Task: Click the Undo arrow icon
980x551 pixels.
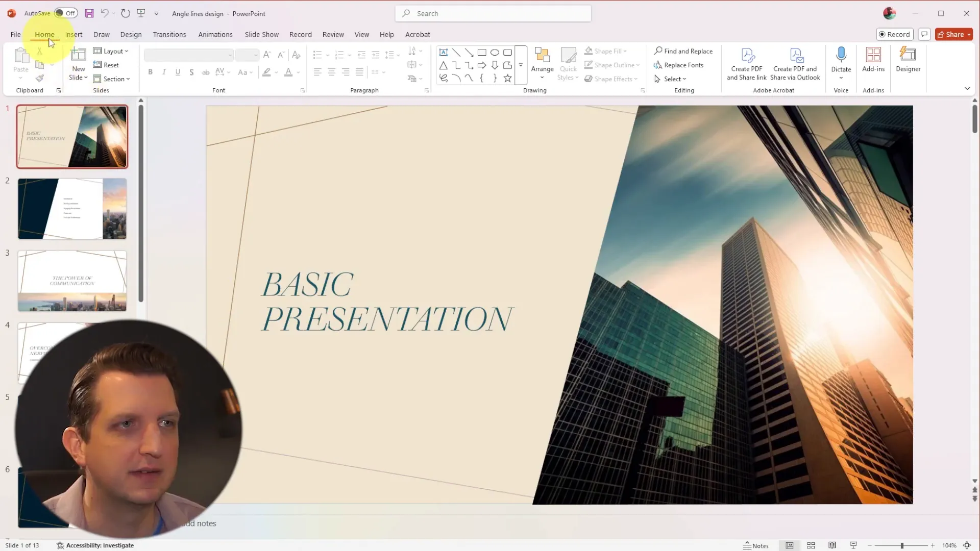Action: [105, 13]
